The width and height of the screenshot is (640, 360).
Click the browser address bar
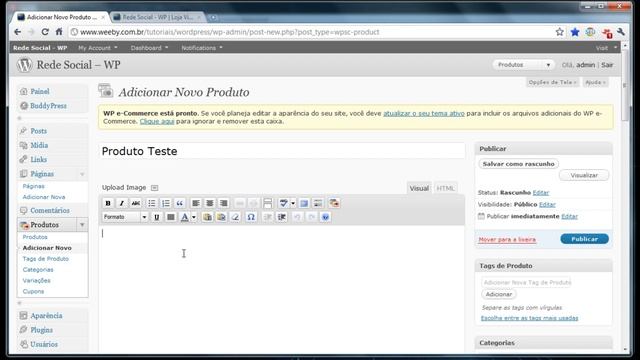coord(310,32)
